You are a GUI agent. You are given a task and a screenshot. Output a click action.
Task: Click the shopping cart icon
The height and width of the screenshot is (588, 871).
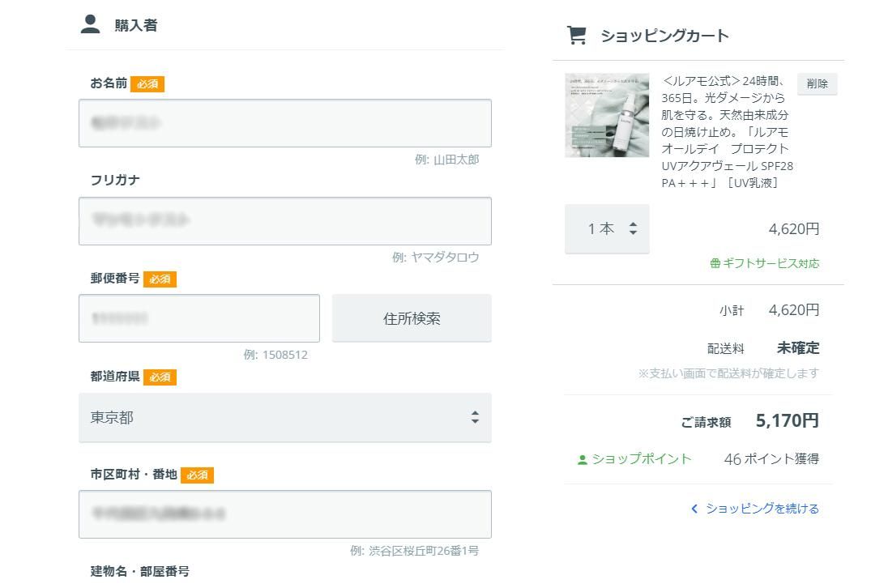point(576,35)
